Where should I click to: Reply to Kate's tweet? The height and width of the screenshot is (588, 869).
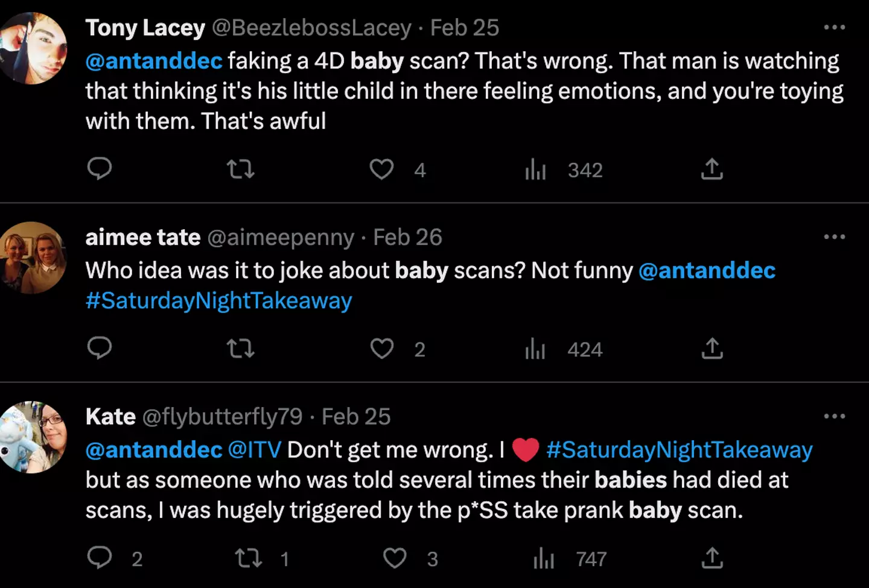100,558
